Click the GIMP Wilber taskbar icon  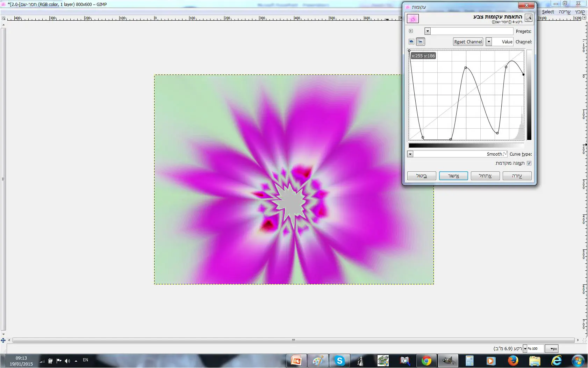(x=448, y=361)
